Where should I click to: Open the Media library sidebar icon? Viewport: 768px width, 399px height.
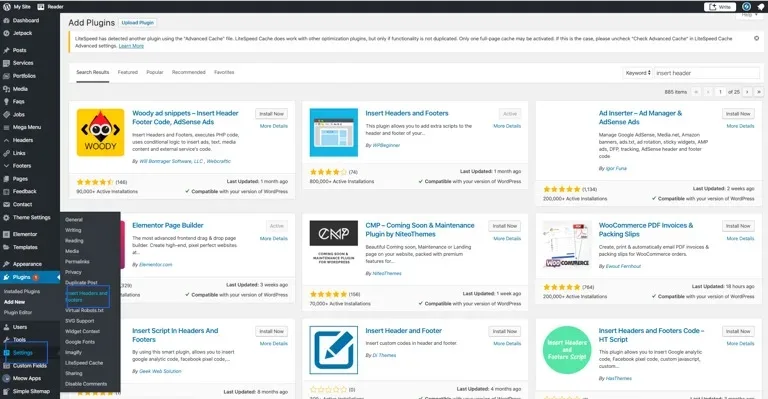6,89
